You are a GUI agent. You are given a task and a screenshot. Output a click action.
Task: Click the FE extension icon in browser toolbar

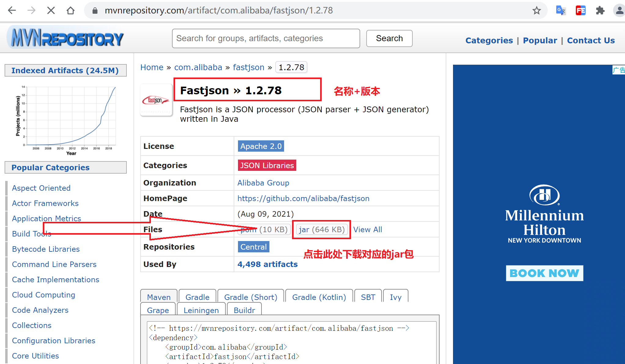click(x=580, y=10)
